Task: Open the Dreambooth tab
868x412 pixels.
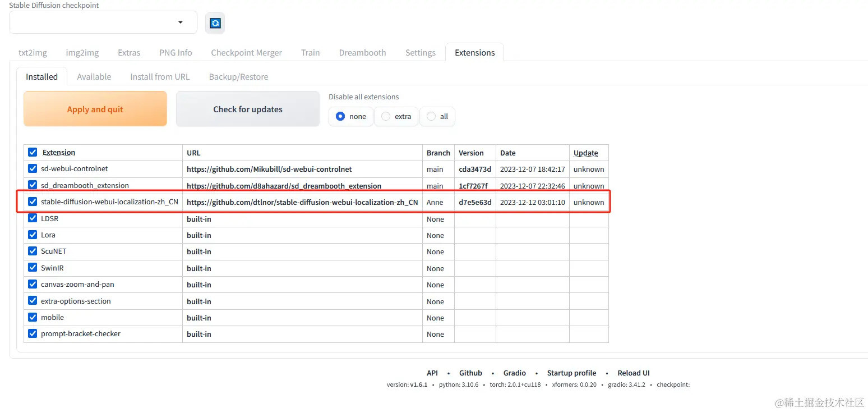Action: click(x=362, y=53)
